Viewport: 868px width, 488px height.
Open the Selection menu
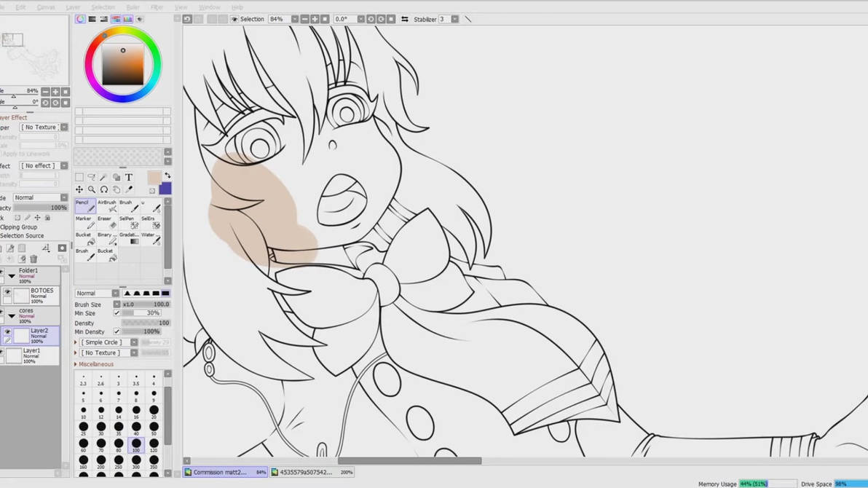point(103,7)
